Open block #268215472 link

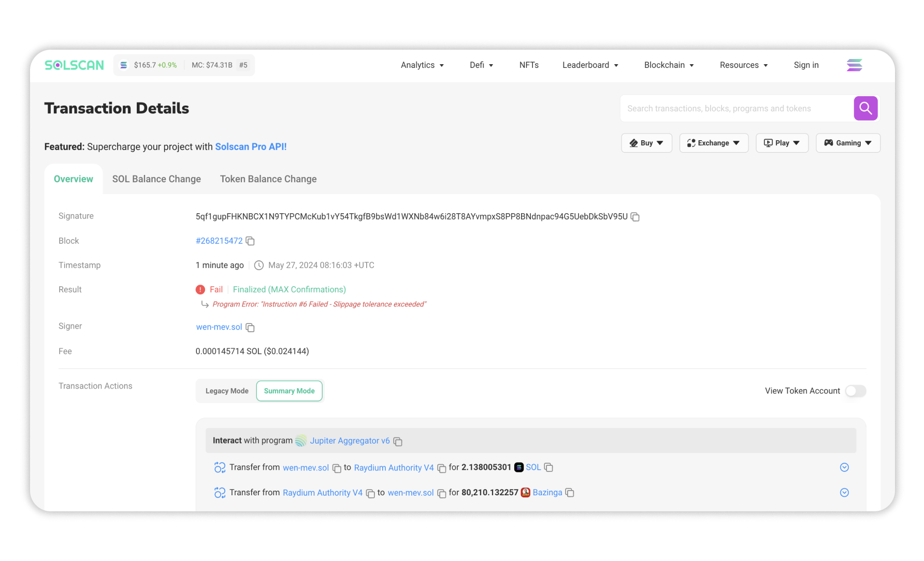click(219, 241)
